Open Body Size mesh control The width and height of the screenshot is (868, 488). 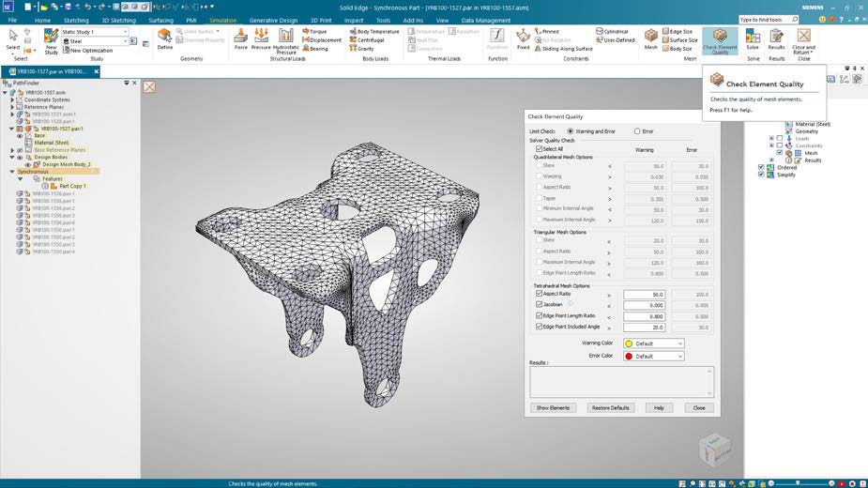(677, 49)
